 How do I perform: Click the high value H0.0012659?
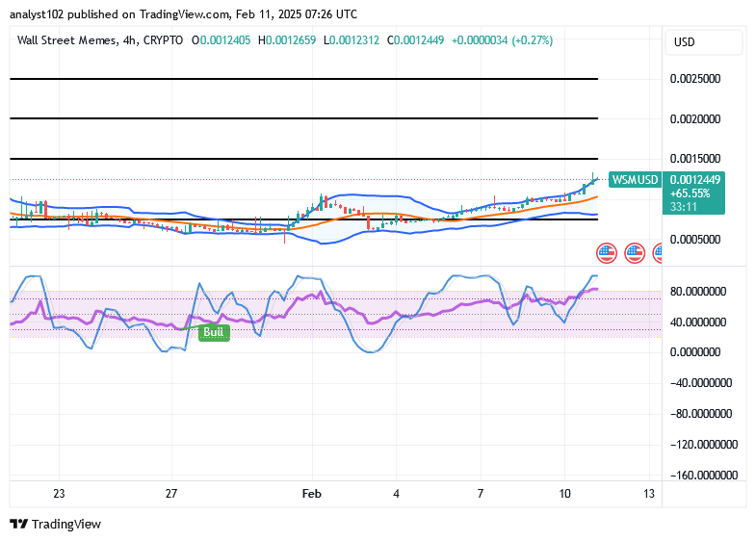(287, 40)
